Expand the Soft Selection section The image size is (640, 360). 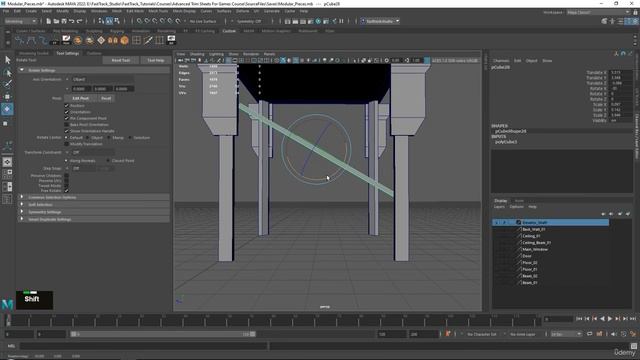(22, 204)
